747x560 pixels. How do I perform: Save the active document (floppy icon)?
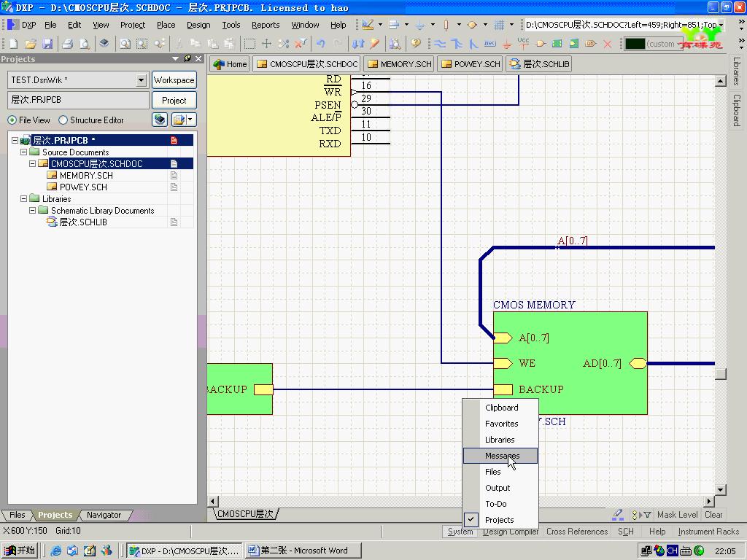click(47, 44)
